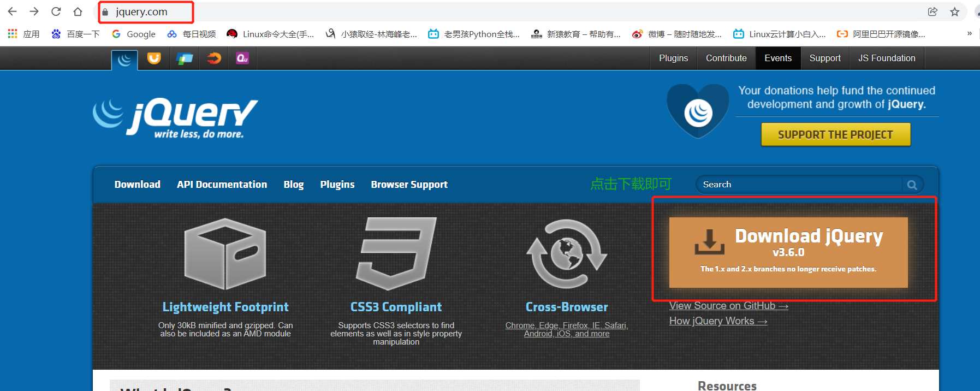Click the SUPPORT THE PROJECT button
This screenshot has width=980, height=391.
point(835,134)
